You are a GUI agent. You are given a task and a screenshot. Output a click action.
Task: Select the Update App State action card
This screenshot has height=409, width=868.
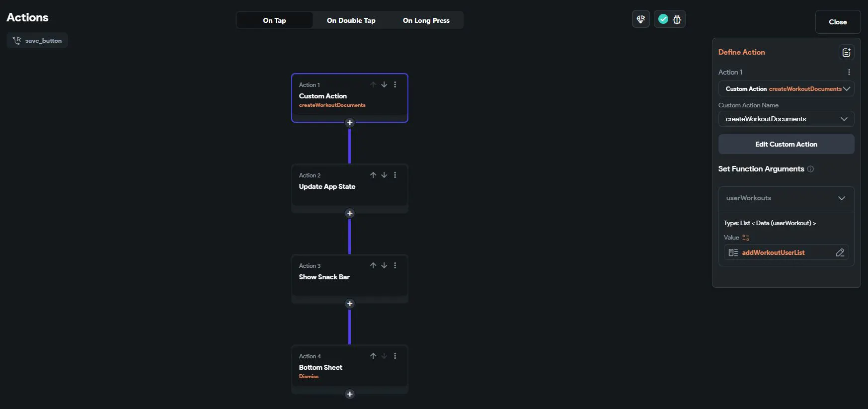click(x=350, y=188)
